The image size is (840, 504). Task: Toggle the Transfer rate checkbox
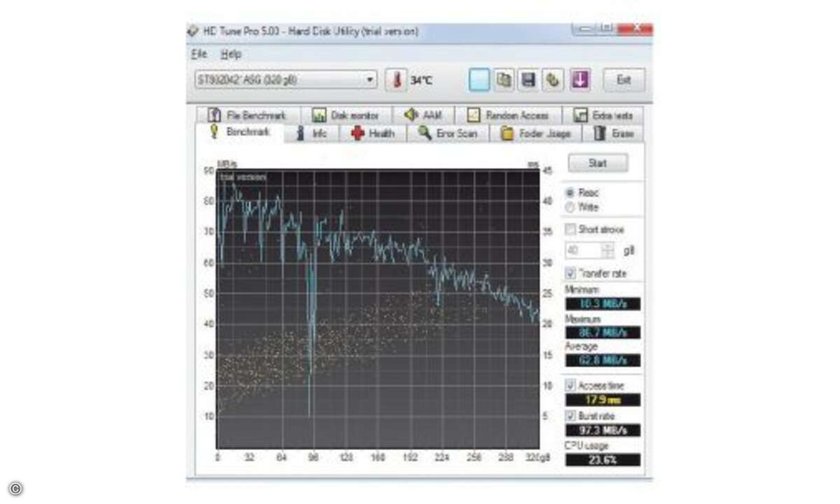(570, 273)
